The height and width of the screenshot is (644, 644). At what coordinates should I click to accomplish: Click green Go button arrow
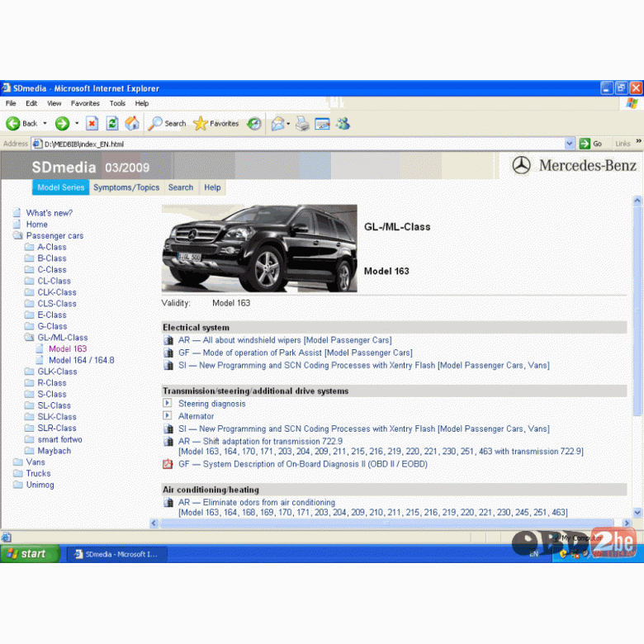coord(585,144)
